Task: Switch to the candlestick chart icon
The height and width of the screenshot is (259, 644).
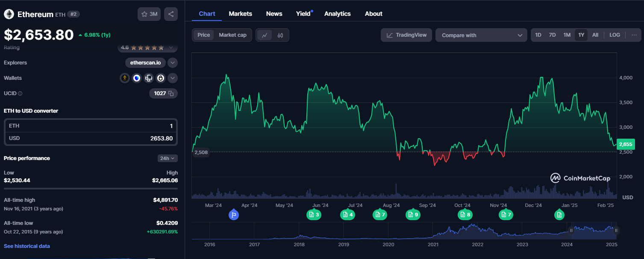Action: pos(280,35)
